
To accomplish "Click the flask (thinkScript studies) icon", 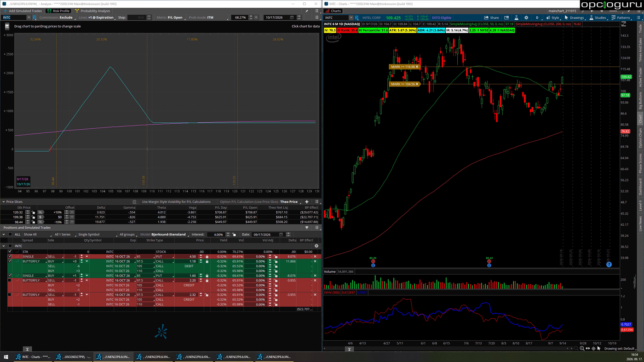I will tap(516, 18).
